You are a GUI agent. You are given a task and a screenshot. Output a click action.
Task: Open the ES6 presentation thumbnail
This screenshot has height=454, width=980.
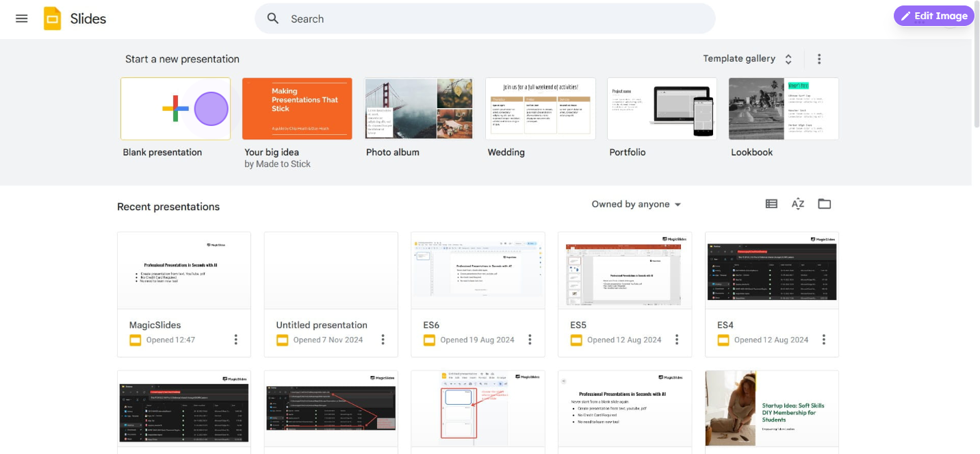[x=478, y=270]
